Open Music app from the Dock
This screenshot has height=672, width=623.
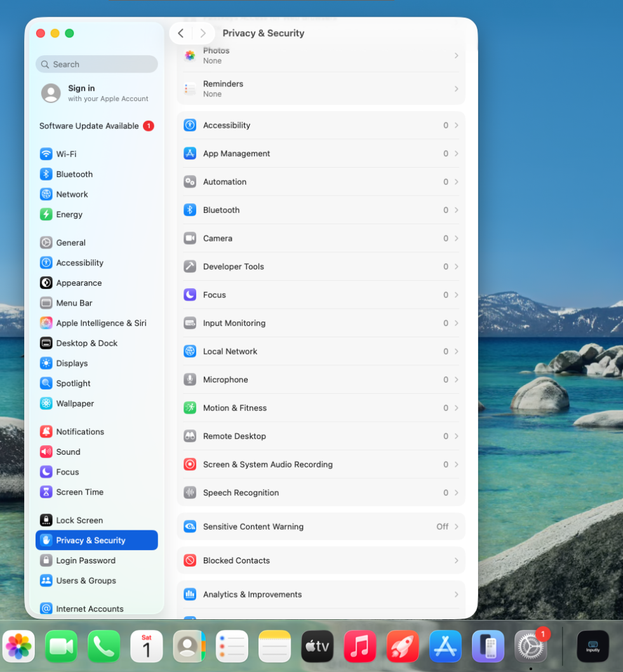tap(359, 647)
